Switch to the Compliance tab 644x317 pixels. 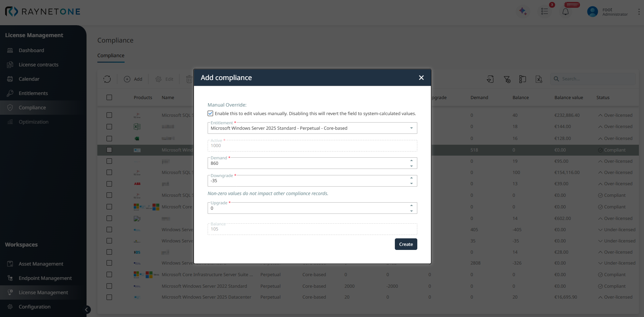click(x=111, y=56)
